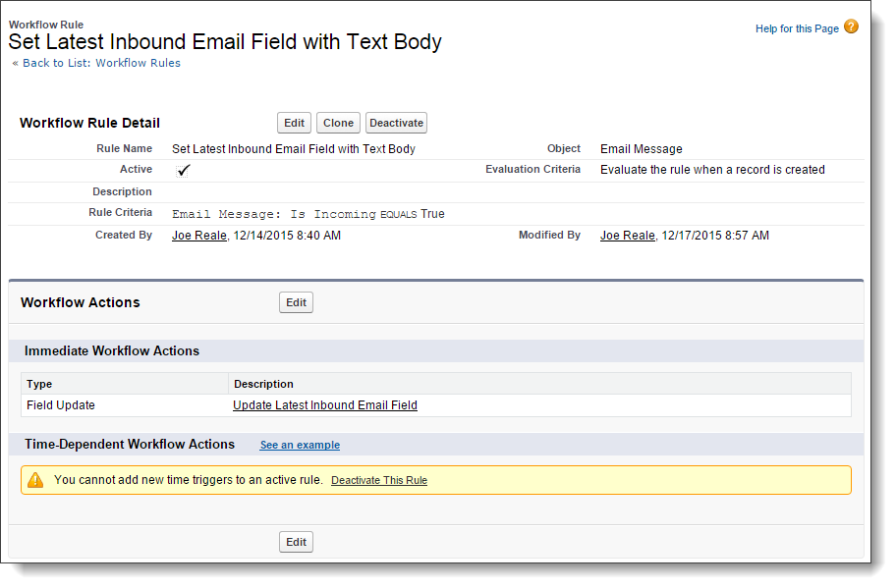Click the Workflow Rule Detail heading
The width and height of the screenshot is (896, 588).
pos(89,123)
